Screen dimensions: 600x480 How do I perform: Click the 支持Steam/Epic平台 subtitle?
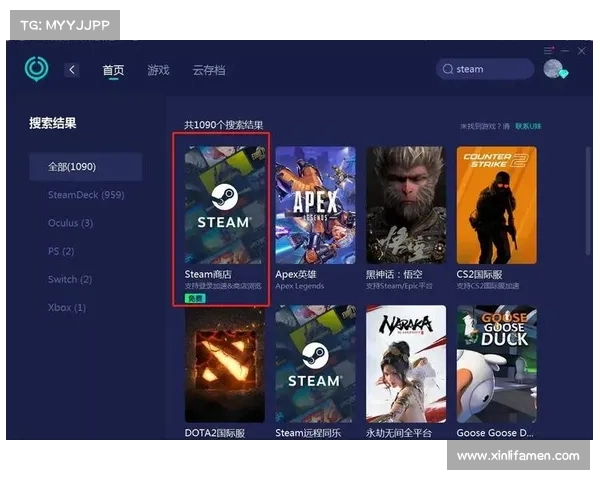399,286
